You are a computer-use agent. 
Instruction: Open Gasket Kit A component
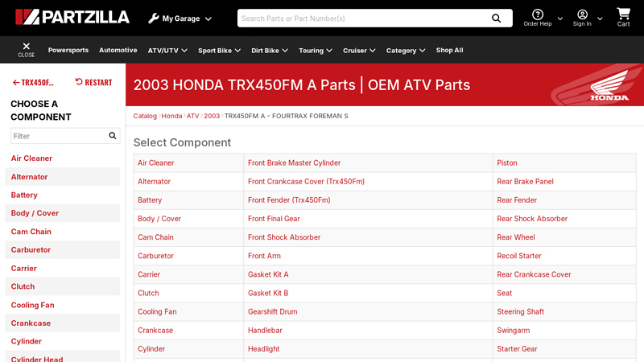pyautogui.click(x=268, y=274)
